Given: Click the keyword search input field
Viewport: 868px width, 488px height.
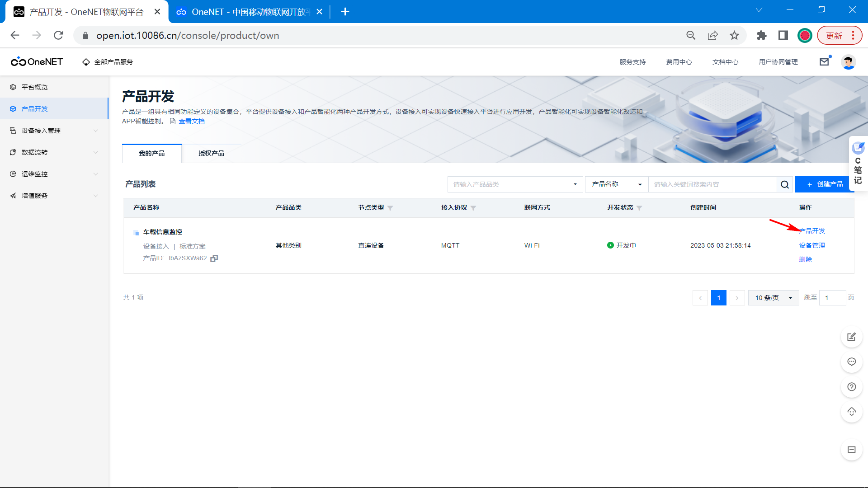Looking at the screenshot, I should 712,184.
